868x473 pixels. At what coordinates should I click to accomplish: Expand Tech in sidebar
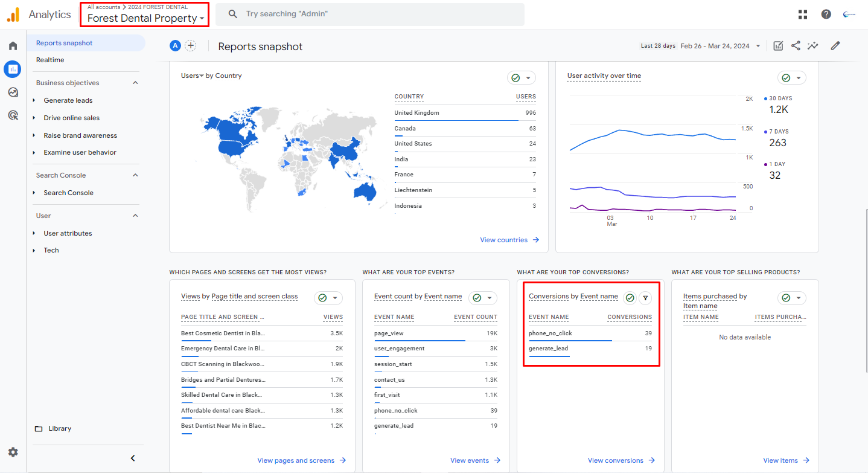click(34, 250)
